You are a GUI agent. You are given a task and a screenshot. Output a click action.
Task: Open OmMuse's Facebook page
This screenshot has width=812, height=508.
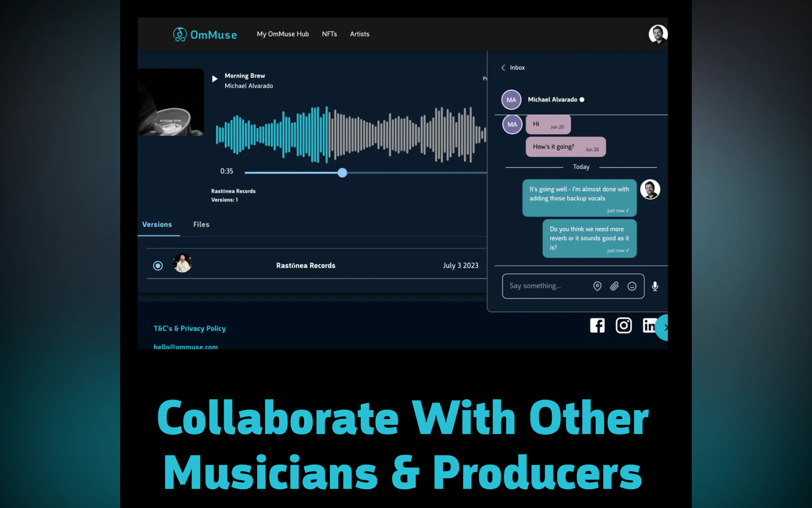tap(597, 325)
